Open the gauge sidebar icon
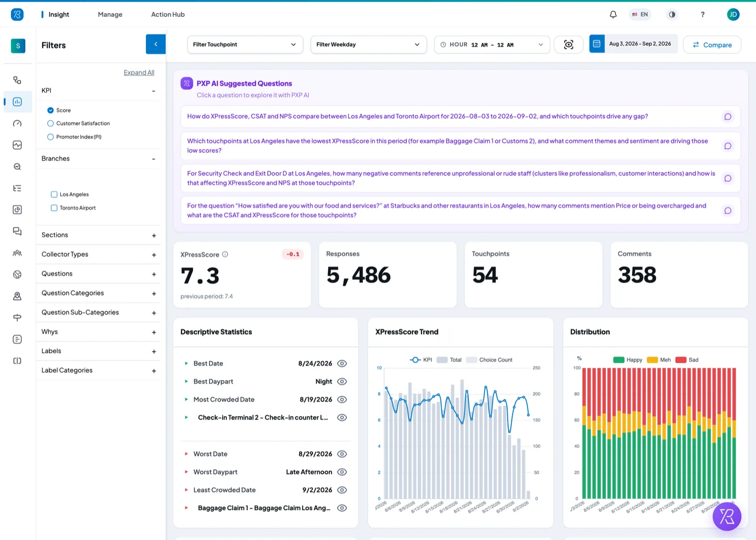The width and height of the screenshot is (756, 540). tap(17, 123)
